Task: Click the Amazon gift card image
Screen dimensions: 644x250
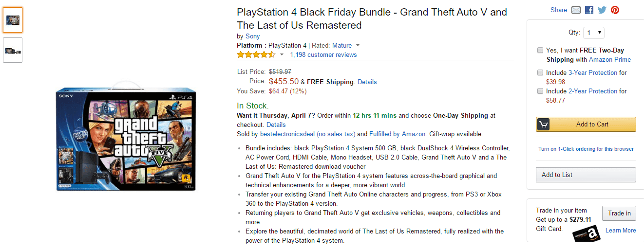Action: coord(587,233)
